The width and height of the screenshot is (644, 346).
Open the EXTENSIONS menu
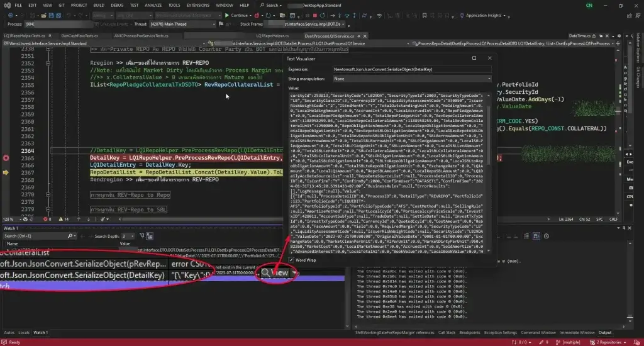point(197,5)
